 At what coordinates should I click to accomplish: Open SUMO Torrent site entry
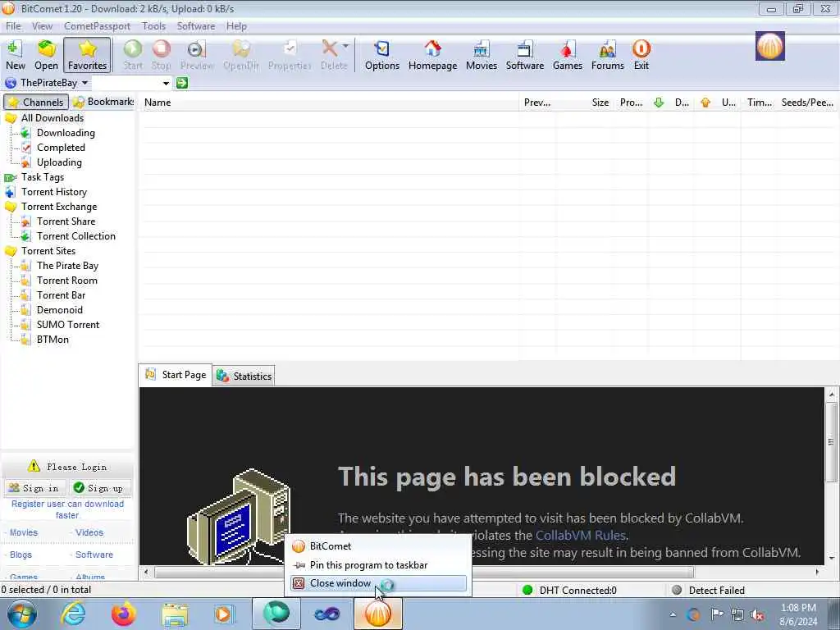[x=68, y=325]
